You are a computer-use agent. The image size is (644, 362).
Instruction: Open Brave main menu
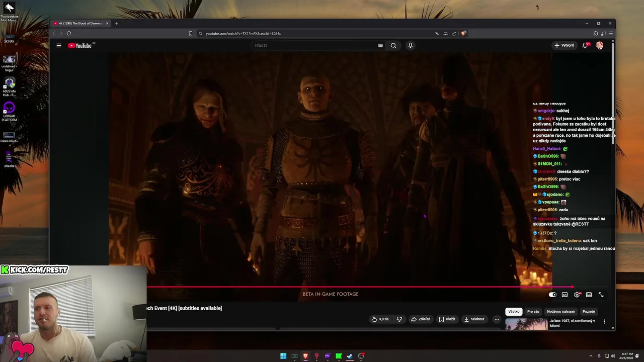click(611, 33)
